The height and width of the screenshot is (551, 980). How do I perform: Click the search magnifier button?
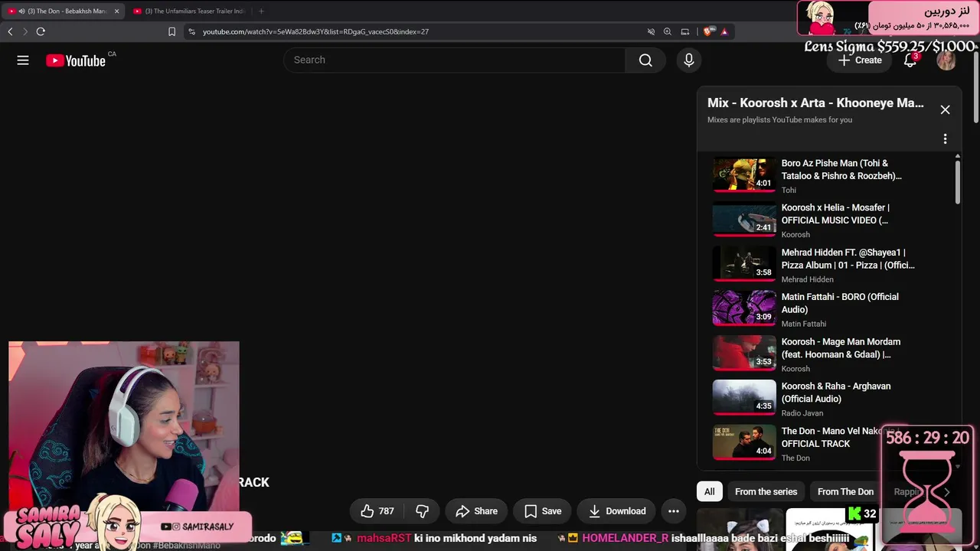645,60
